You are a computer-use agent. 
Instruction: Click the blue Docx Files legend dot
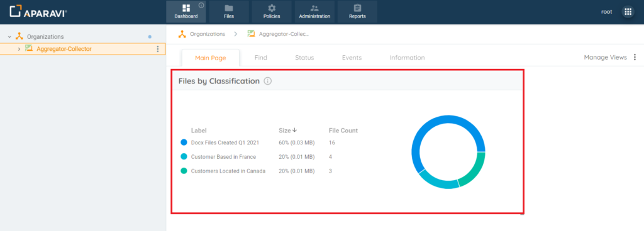tap(184, 142)
